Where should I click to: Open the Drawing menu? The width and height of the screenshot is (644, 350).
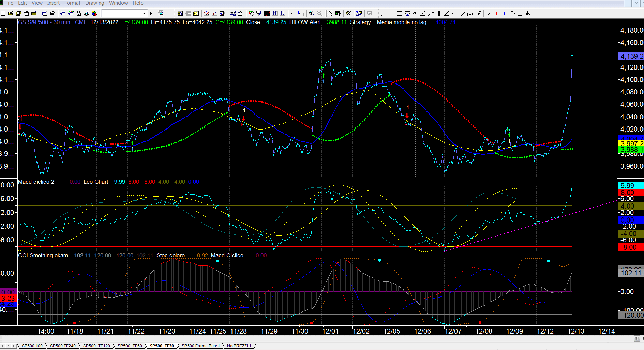[x=95, y=3]
